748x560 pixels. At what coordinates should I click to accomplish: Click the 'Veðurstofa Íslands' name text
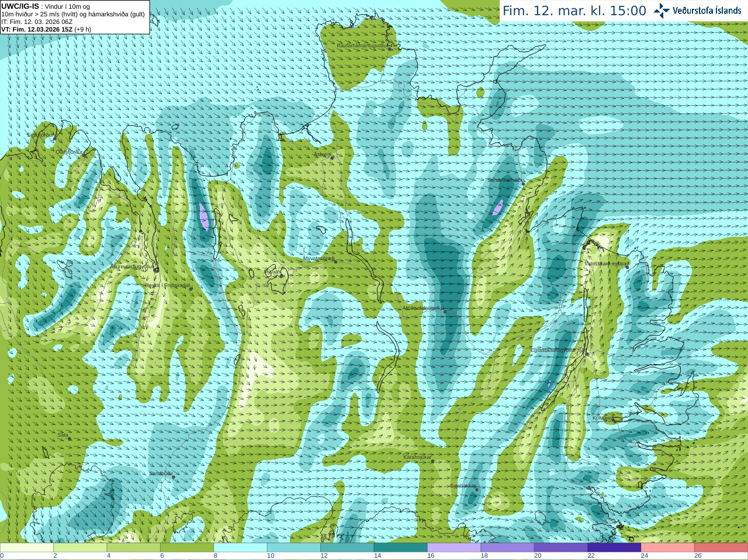click(x=707, y=11)
